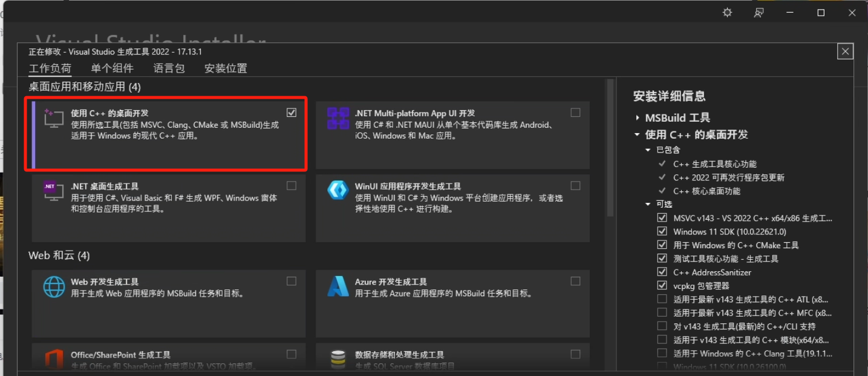868x376 pixels.
Task: Uncheck C++ AddressSanitizer option
Action: coord(662,272)
